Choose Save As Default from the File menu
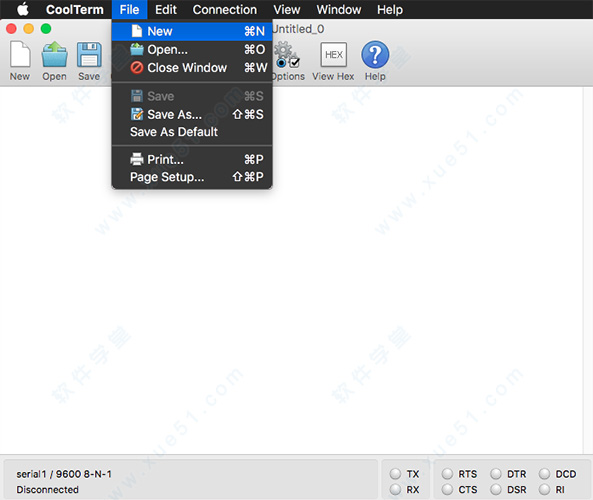 click(x=192, y=132)
